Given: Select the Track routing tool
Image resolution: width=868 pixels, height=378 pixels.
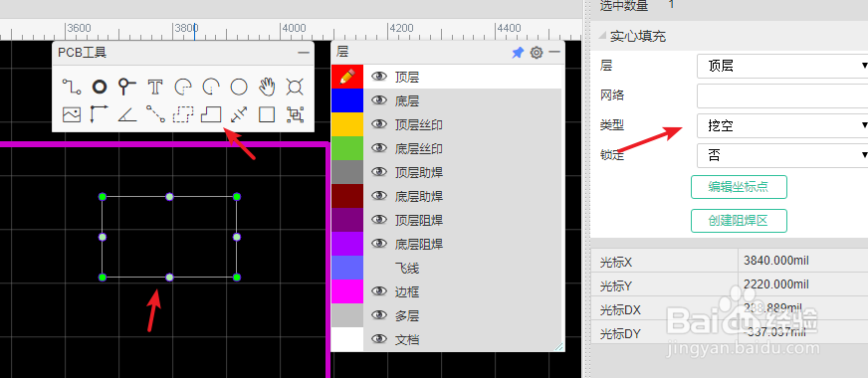Looking at the screenshot, I should tap(72, 87).
